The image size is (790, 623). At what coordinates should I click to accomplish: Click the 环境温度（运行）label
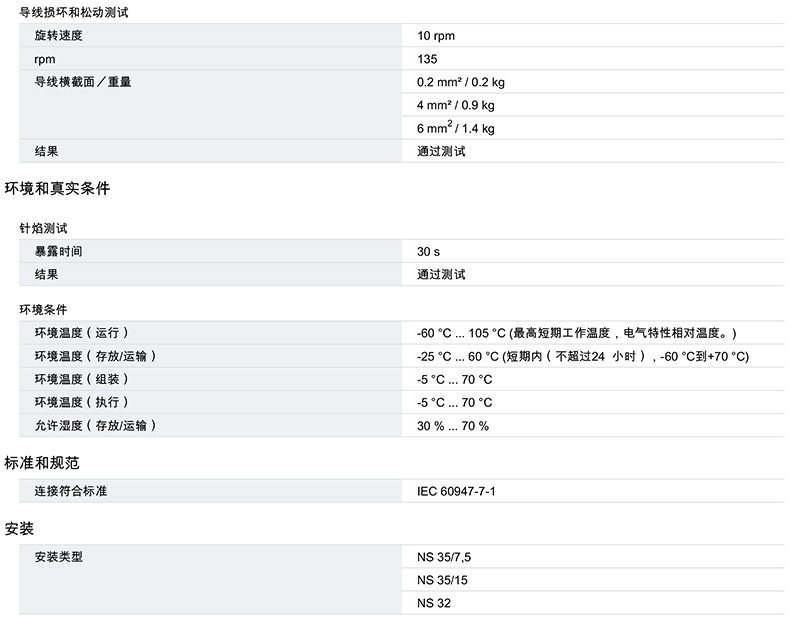coord(82,333)
